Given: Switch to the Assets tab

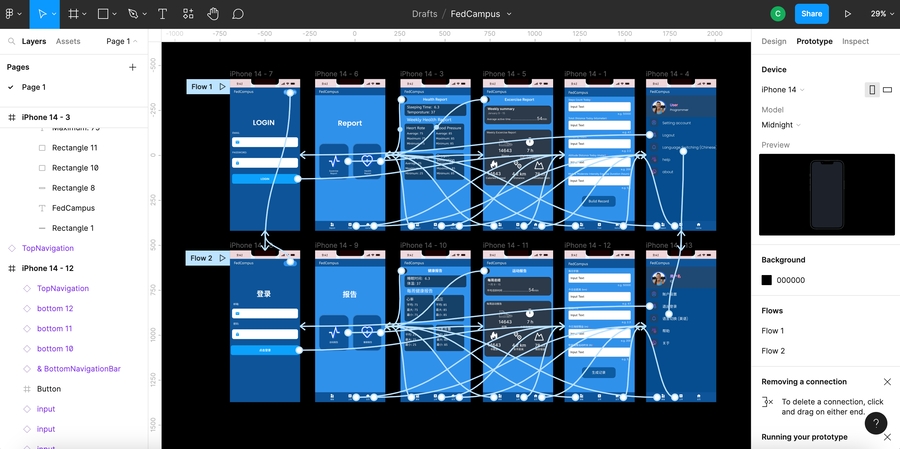Looking at the screenshot, I should pyautogui.click(x=68, y=41).
